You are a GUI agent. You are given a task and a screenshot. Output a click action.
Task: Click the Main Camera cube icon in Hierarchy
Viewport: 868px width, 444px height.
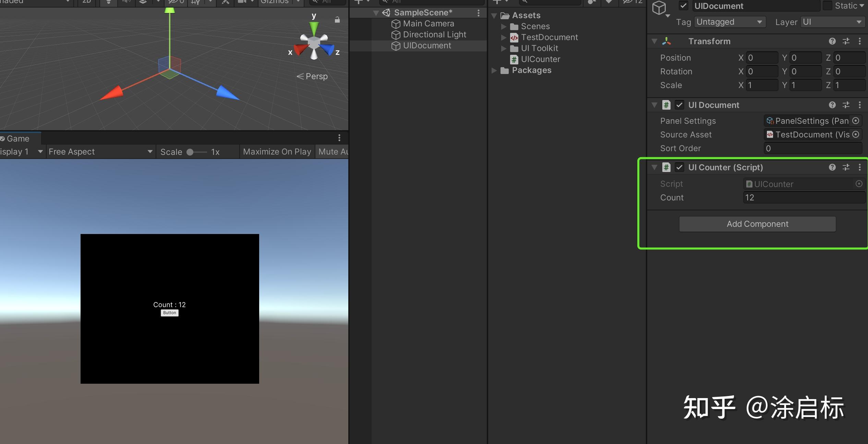coord(396,23)
